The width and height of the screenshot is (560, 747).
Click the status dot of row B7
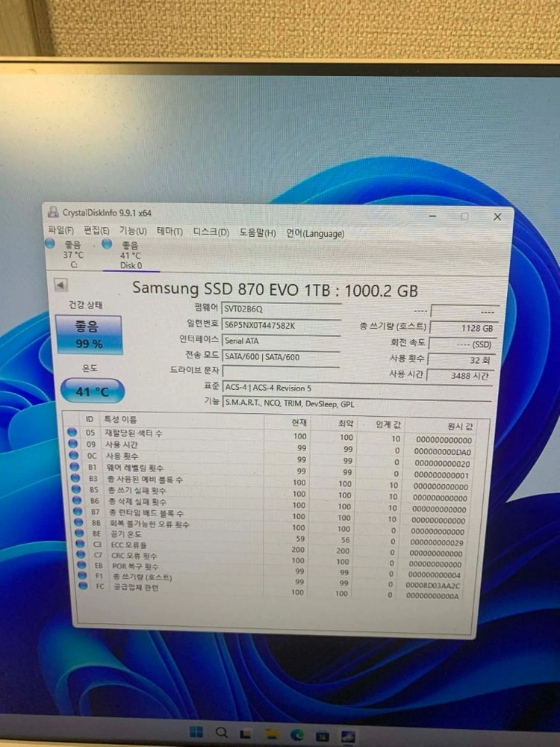(78, 511)
